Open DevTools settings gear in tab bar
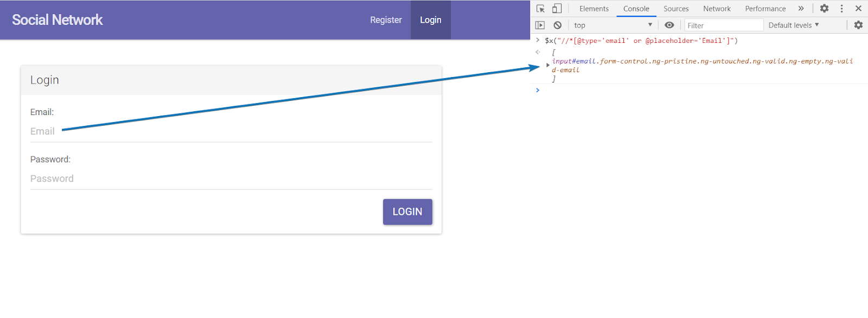The image size is (868, 318). [x=824, y=9]
